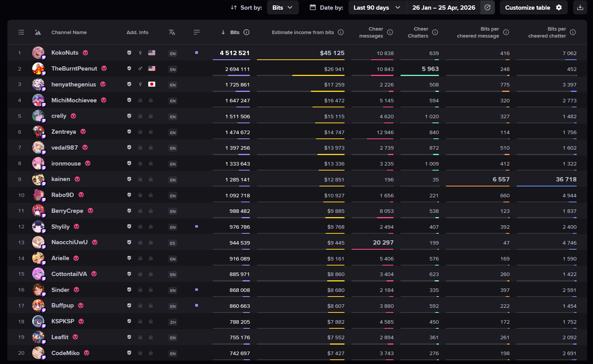Download the table with the export icon
Viewport: 593px width, 364px height.
tap(580, 7)
